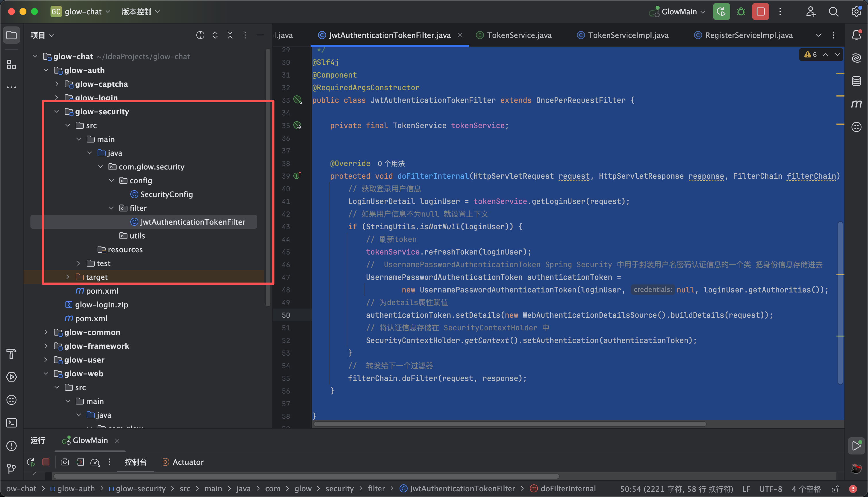The width and height of the screenshot is (868, 497).
Task: Open the Database tool window
Action: coord(856,81)
